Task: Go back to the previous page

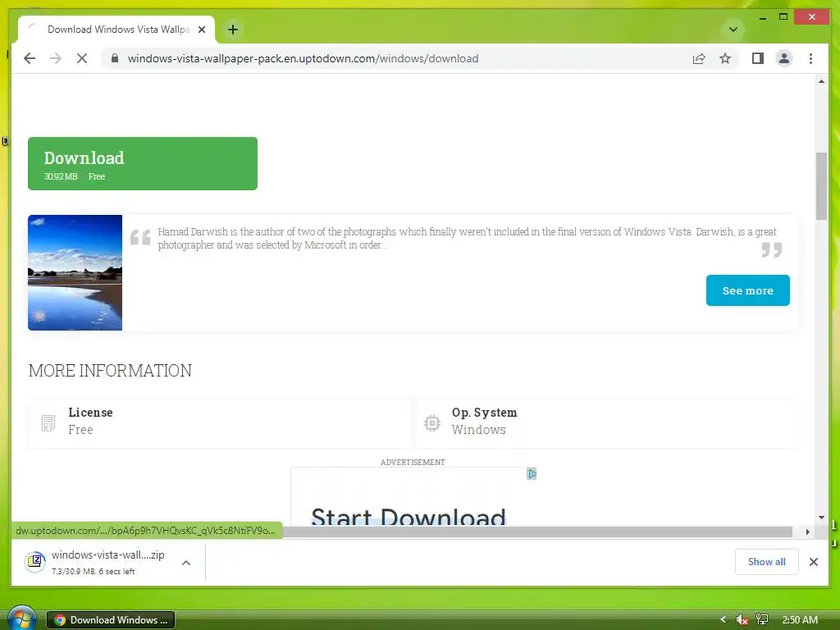Action: pos(30,58)
